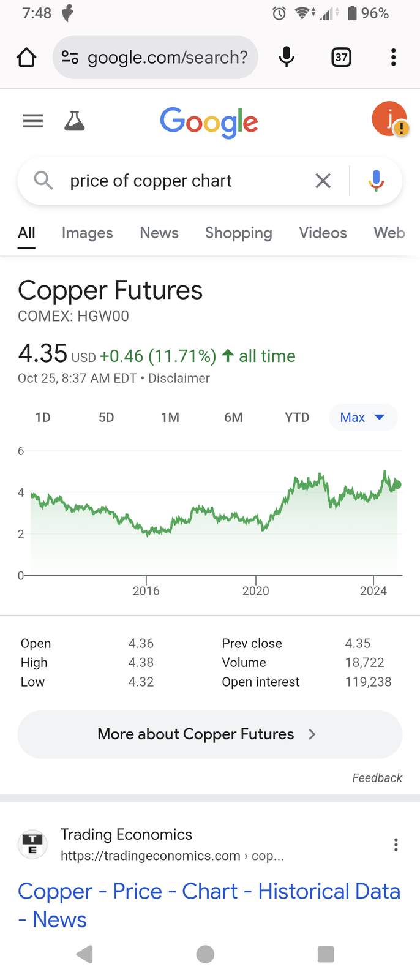Screen dimensions: 420x980
Task: Open More about Copper Futures
Action: pos(210,734)
